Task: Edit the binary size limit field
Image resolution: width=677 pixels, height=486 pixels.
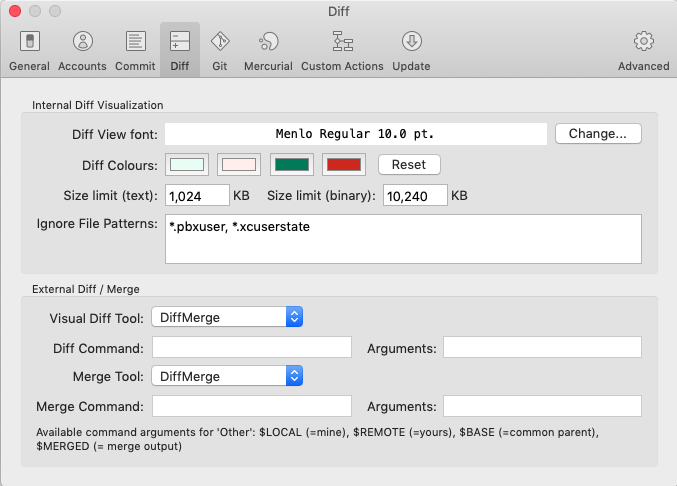Action: [x=415, y=196]
